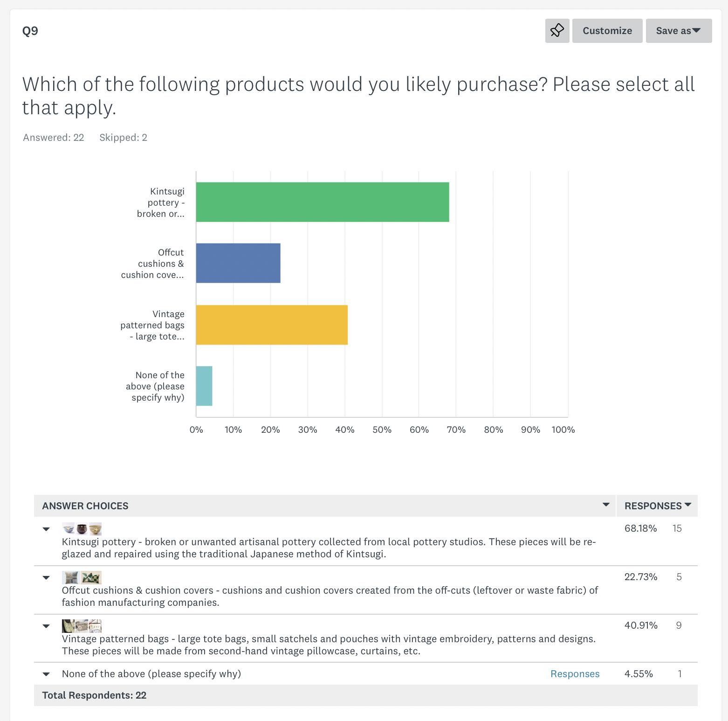Click the Offcut cushions thumbnail images
This screenshot has height=721, width=728.
pyautogui.click(x=82, y=577)
